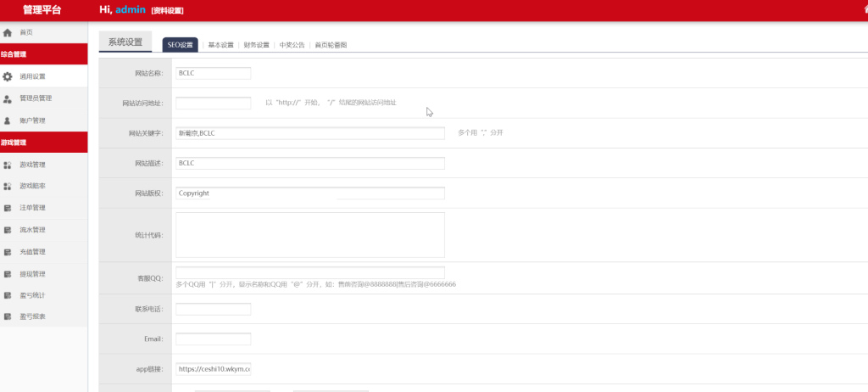Viewport: 868px width, 392px height.
Task: Click the app链接 URL input
Action: click(213, 369)
